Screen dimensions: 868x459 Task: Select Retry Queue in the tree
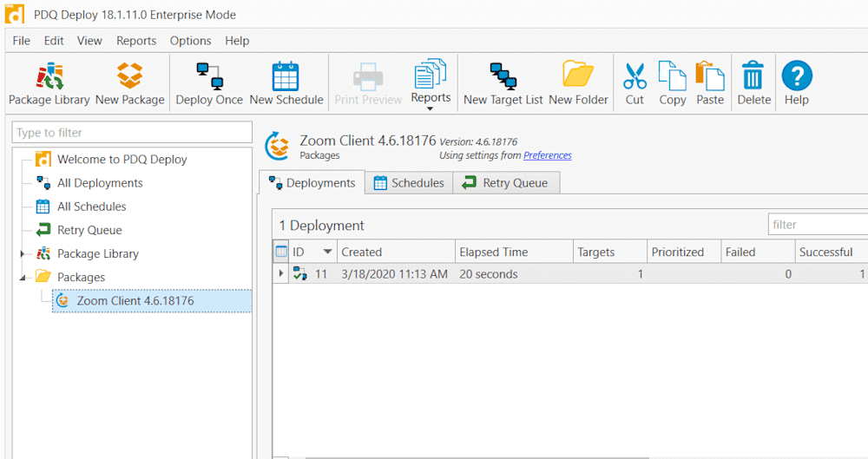pos(89,230)
